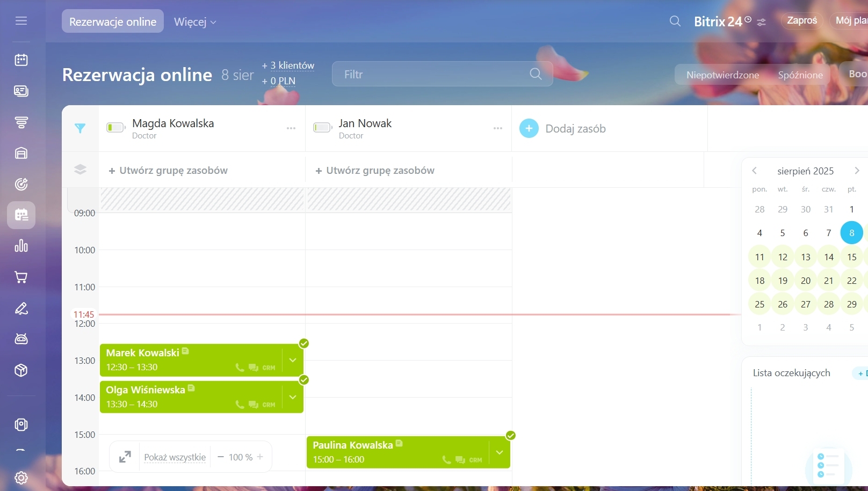The image size is (868, 491).
Task: Click the resource filter funnel icon
Action: click(80, 128)
